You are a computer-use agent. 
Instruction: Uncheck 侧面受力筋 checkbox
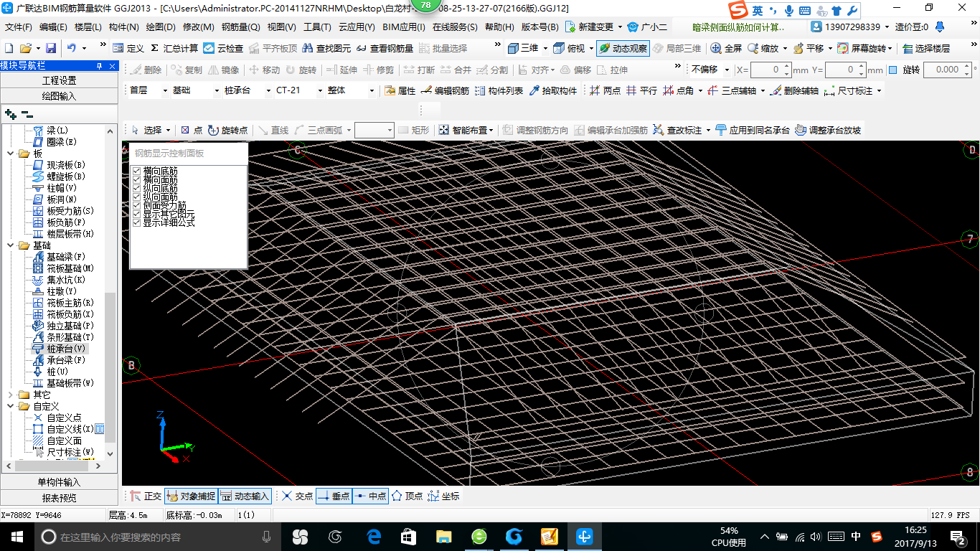[x=136, y=206]
